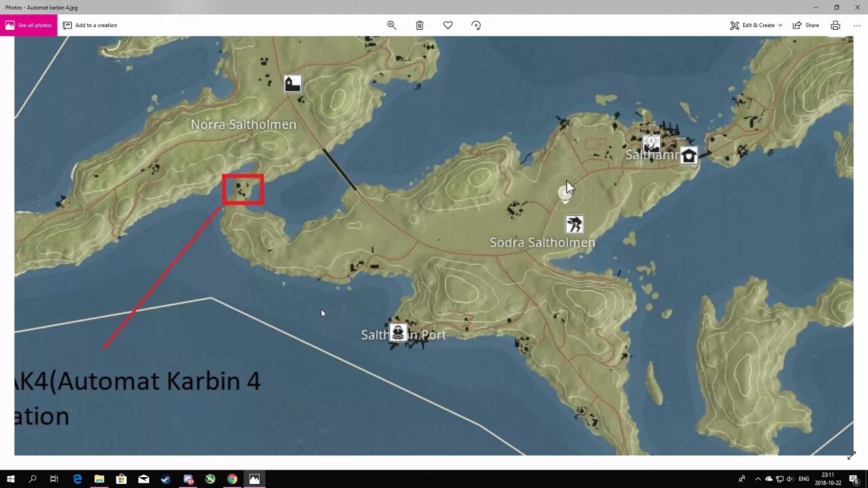Open File Explorer from the taskbar
The height and width of the screenshot is (488, 868).
99,479
